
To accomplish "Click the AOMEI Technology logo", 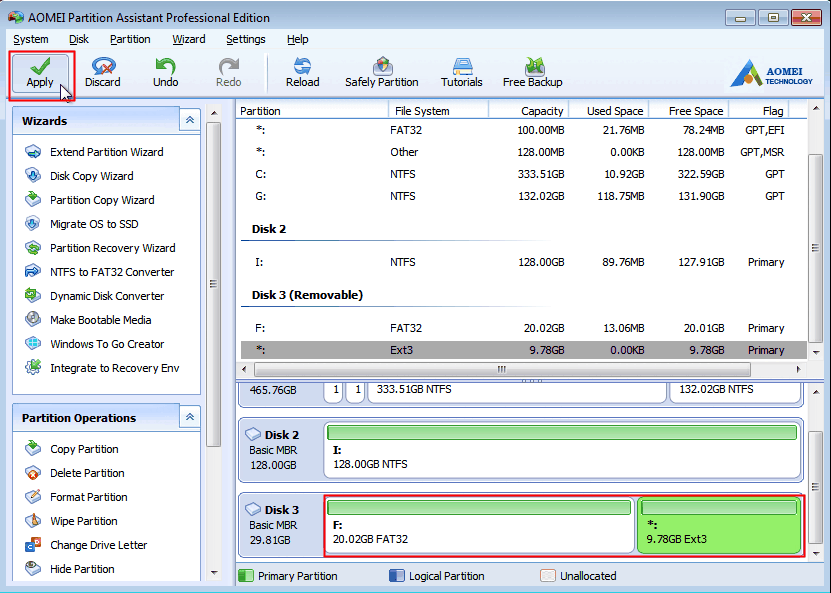I will coord(771,73).
